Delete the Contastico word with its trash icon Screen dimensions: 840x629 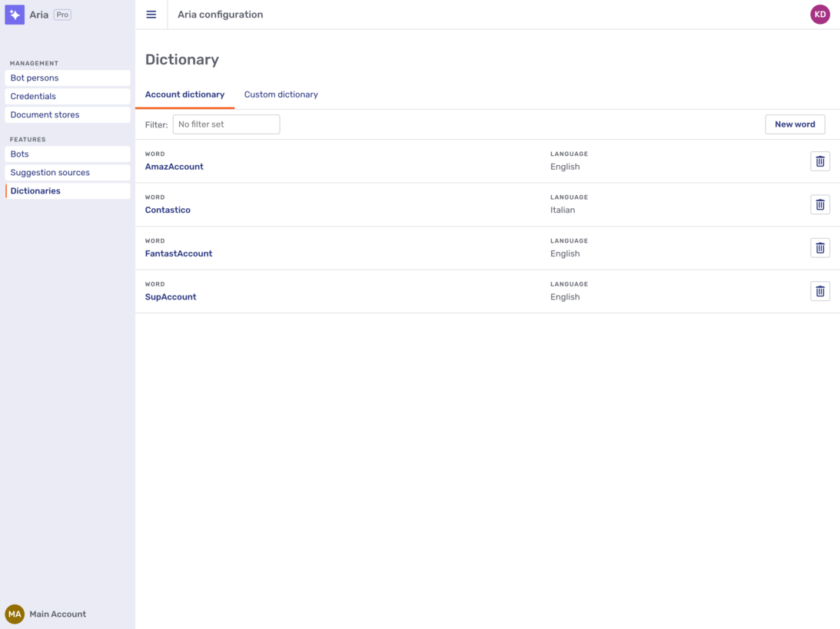click(x=820, y=204)
